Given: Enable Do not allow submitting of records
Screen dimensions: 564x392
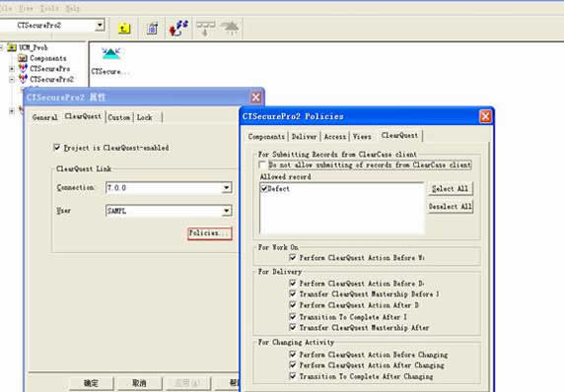Looking at the screenshot, I should (x=262, y=164).
